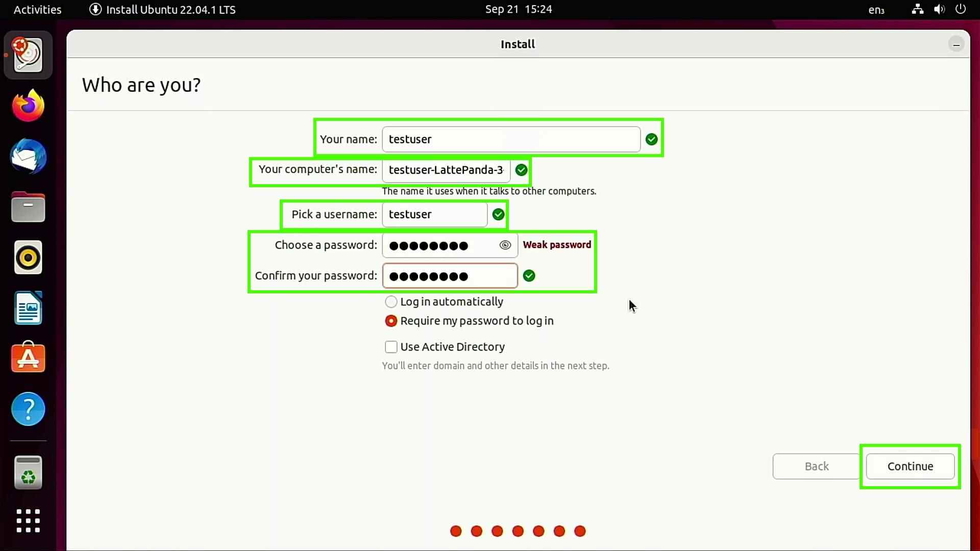The width and height of the screenshot is (980, 551).
Task: Click the Rhythmbox music player icon
Action: 28,258
